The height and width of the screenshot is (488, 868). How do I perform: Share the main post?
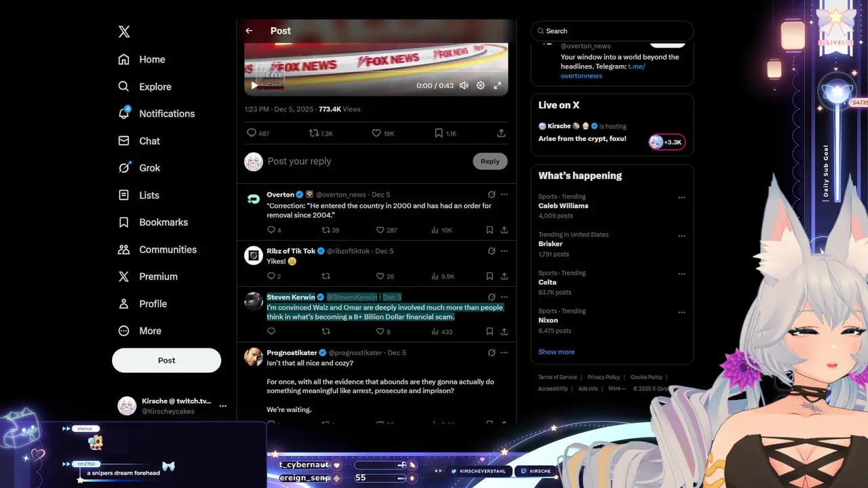(501, 134)
